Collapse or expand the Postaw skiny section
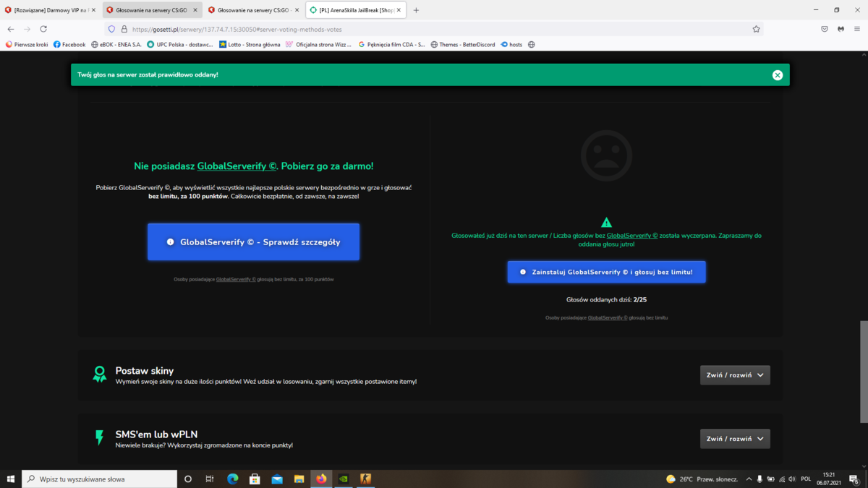The height and width of the screenshot is (488, 868). tap(735, 375)
